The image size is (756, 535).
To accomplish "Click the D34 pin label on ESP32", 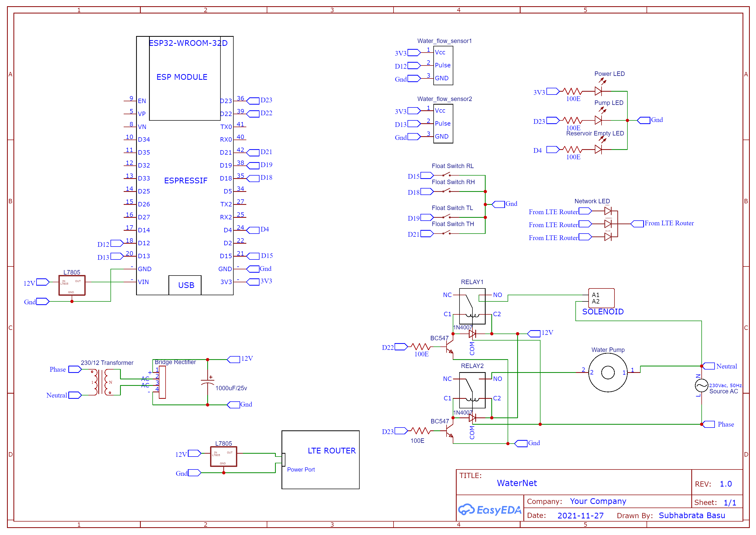I will point(144,139).
